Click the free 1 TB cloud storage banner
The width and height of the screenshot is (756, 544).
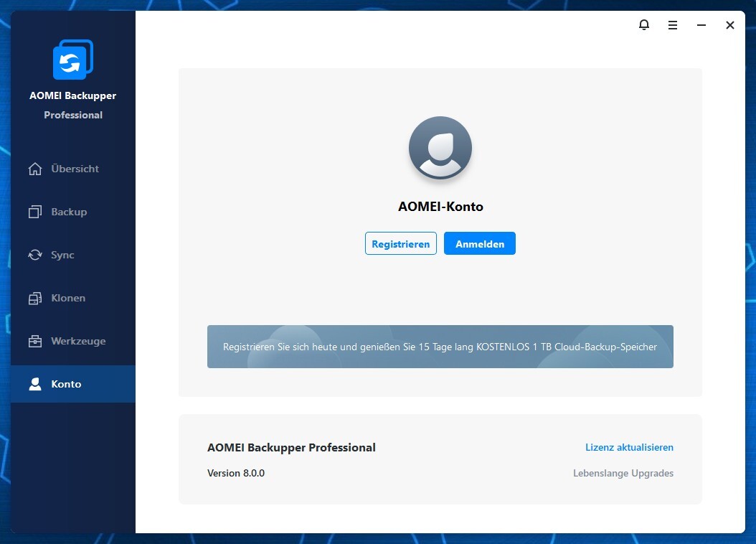click(x=440, y=347)
